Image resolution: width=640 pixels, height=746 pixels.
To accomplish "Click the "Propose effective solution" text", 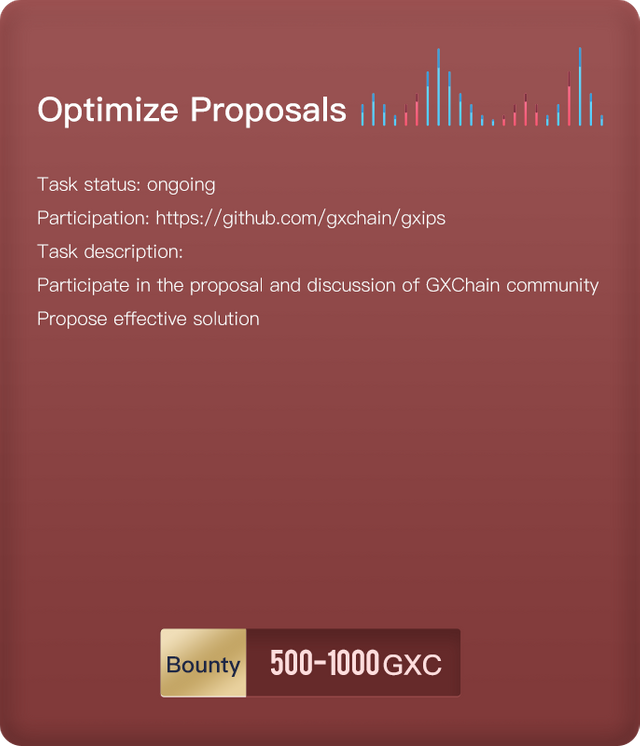I will 148,319.
